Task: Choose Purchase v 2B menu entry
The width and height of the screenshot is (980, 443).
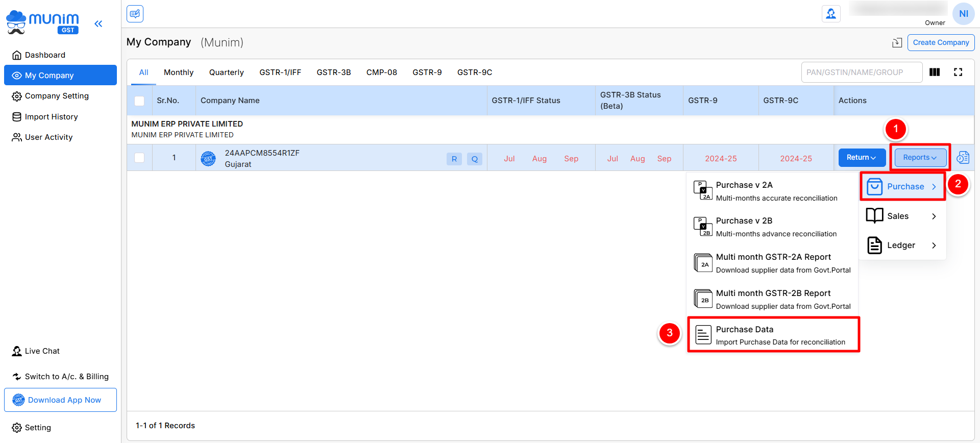Action: pyautogui.click(x=772, y=227)
